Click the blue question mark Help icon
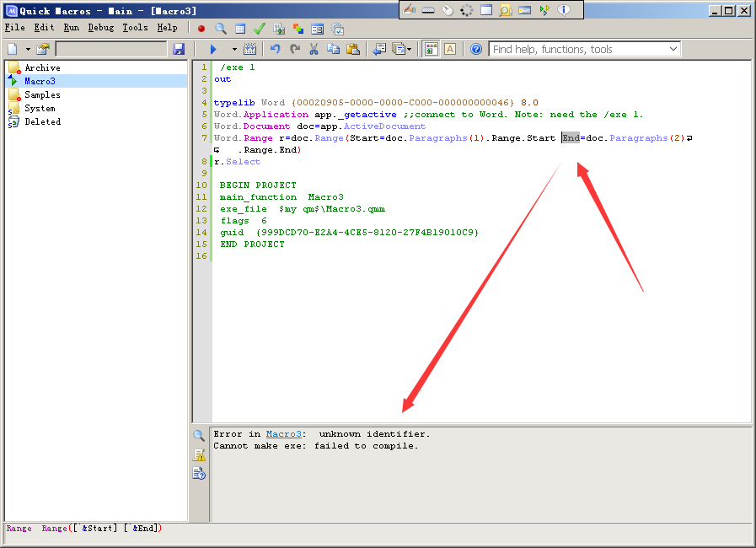Viewport: 756px width, 548px height. (476, 50)
